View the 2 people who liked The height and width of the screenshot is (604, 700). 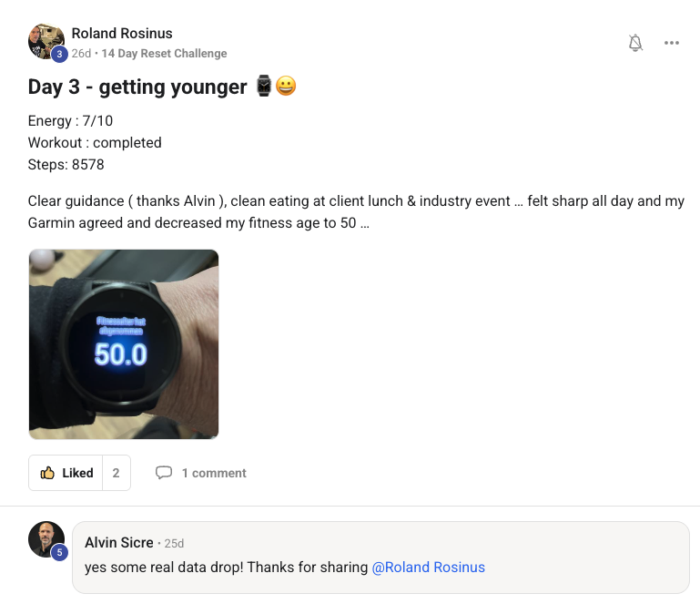point(117,473)
